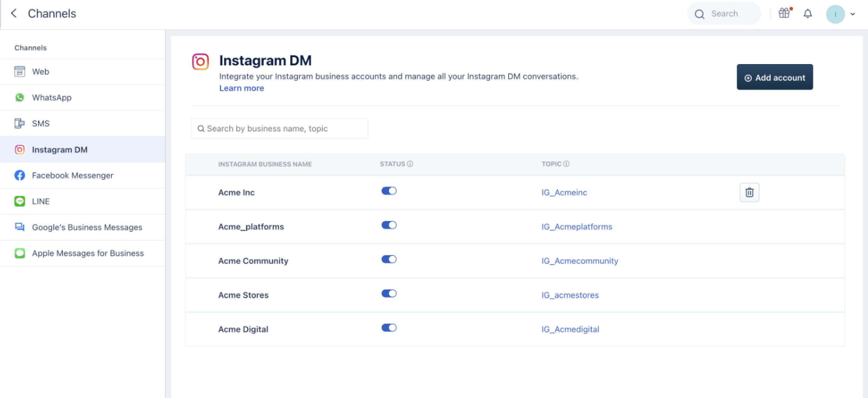Click the back arrow beside Channels

[x=14, y=13]
